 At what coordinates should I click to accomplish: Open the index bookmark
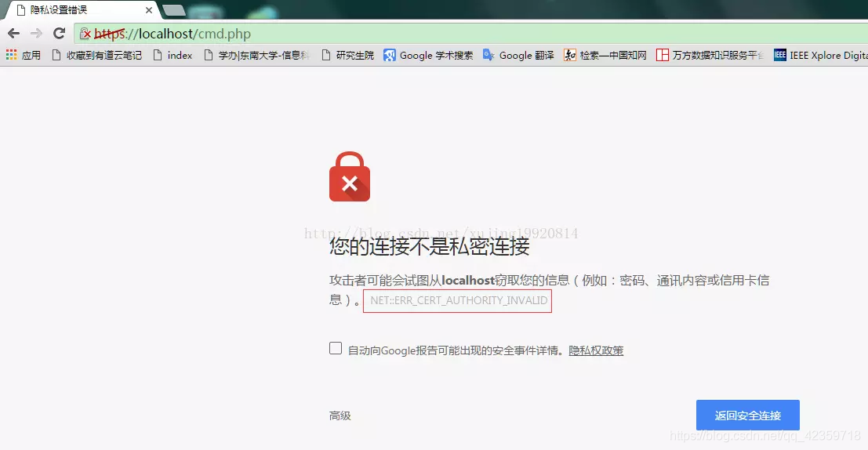173,56
